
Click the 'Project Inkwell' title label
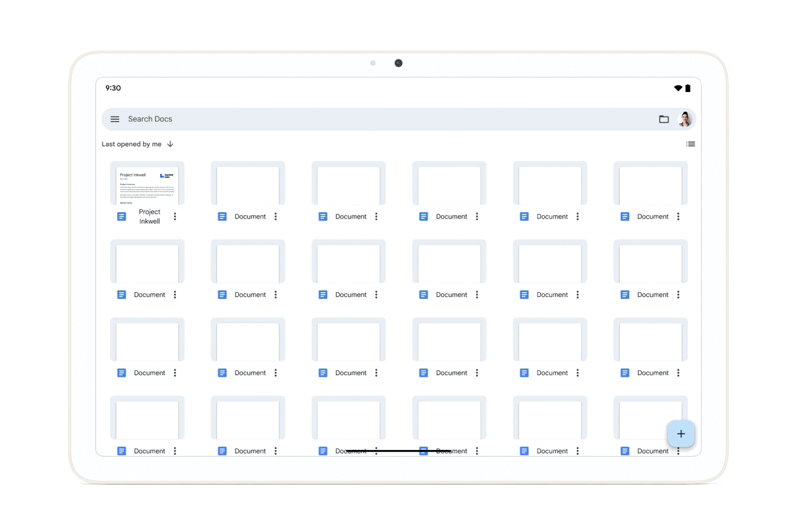coord(149,217)
